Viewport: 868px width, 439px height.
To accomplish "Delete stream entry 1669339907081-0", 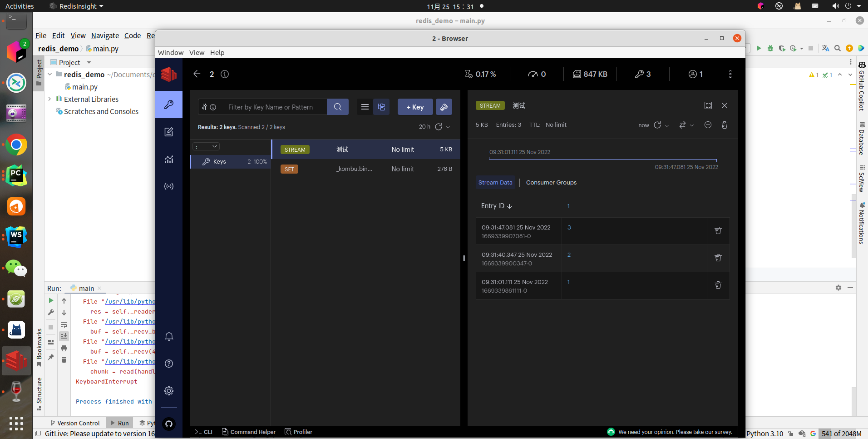I will pos(718,231).
